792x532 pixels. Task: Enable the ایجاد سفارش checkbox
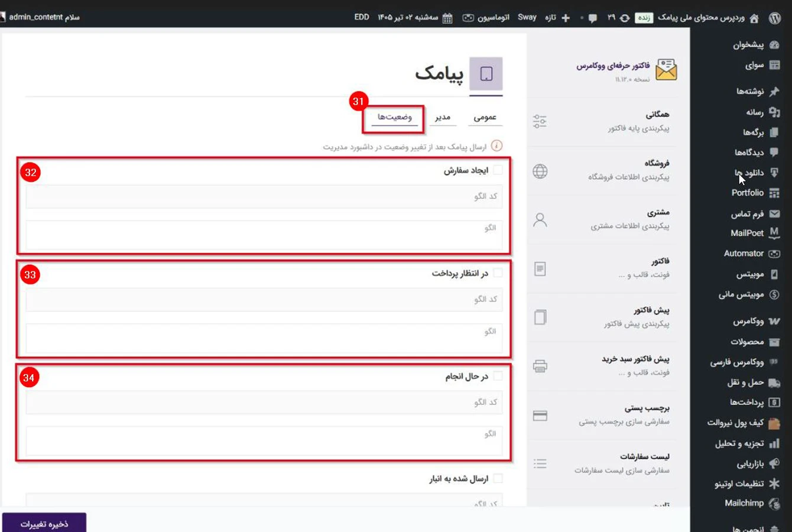coord(498,170)
